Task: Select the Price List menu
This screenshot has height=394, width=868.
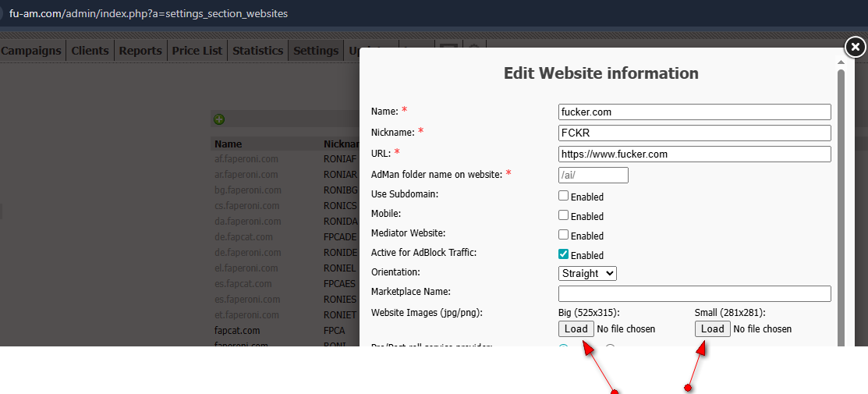Action: point(197,51)
